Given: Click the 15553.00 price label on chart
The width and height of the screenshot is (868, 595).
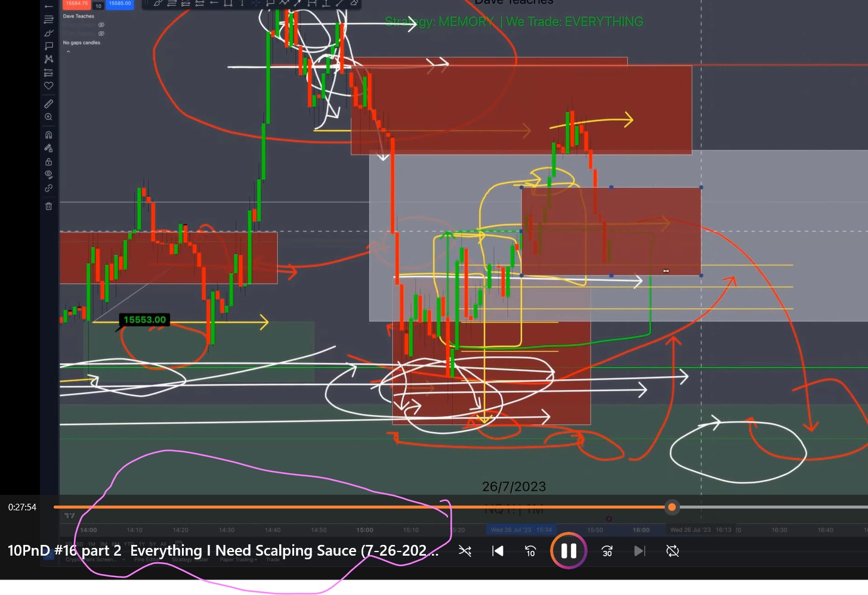Looking at the screenshot, I should 145,320.
